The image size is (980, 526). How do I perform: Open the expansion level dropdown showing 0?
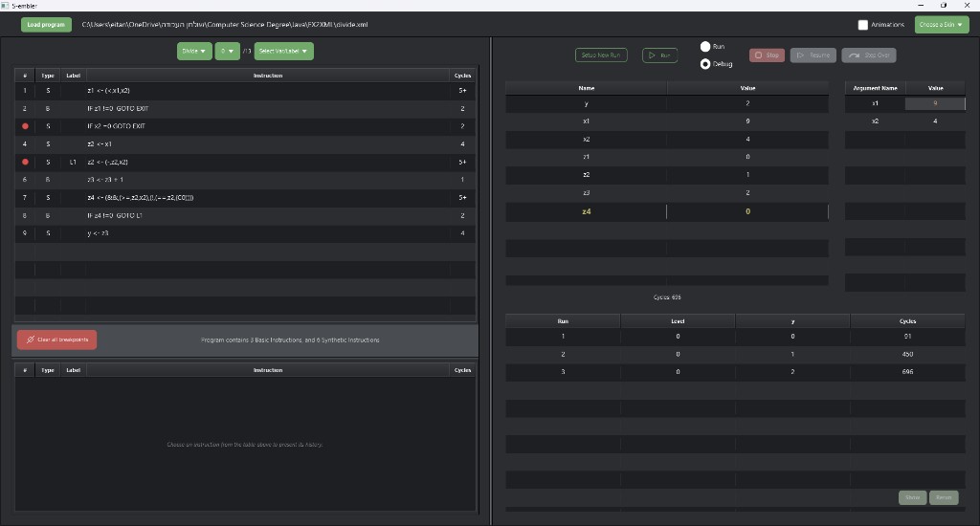click(228, 52)
